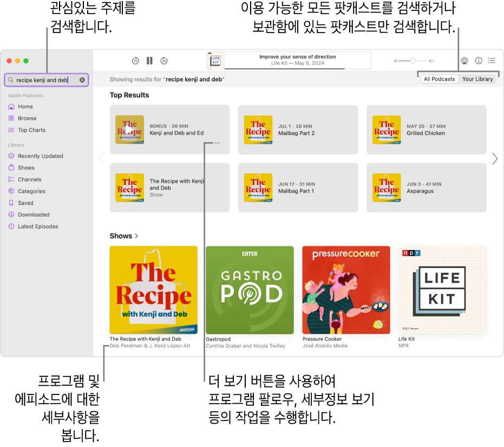Screen dimensions: 504x447
Task: Click Cynthia Graber and Nicola Twilley text
Action: [246, 346]
